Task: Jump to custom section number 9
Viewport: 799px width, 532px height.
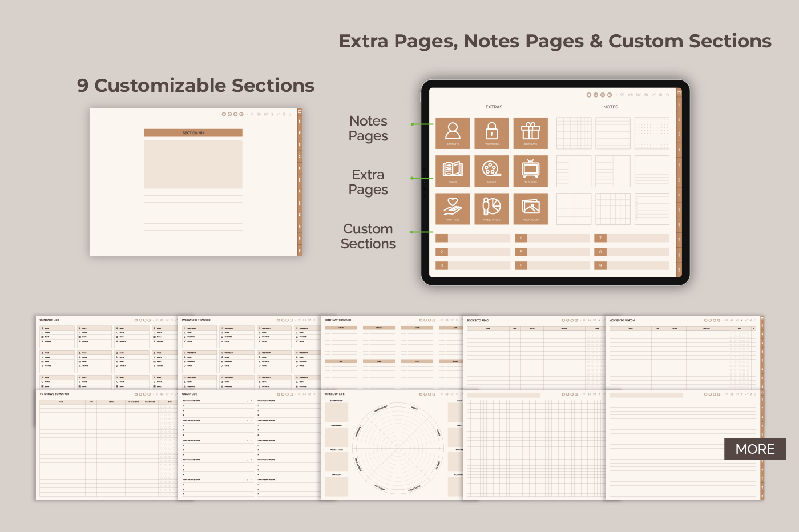Action: pos(631,265)
